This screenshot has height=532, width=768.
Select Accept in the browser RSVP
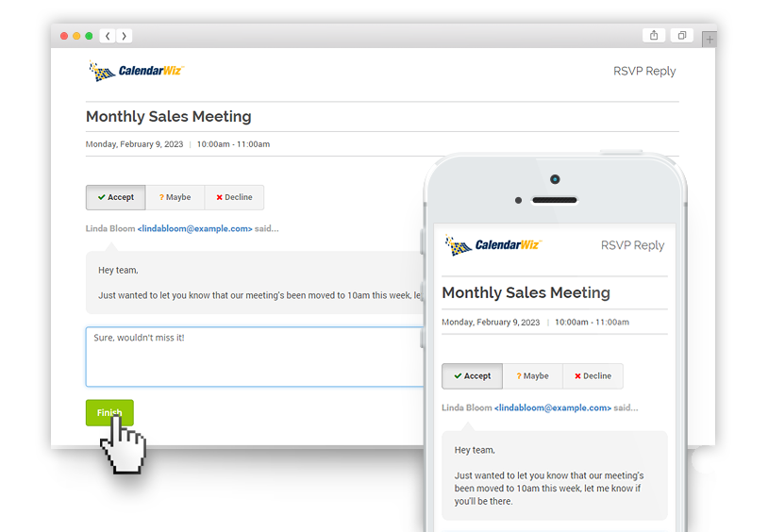click(116, 197)
